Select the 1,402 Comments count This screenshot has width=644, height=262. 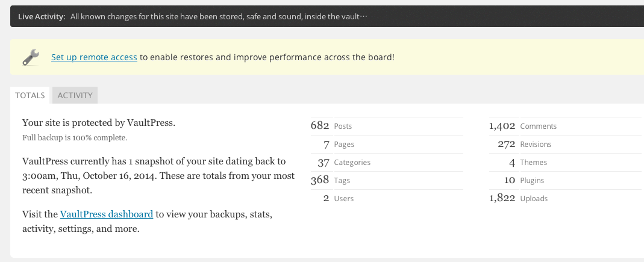pyautogui.click(x=502, y=126)
